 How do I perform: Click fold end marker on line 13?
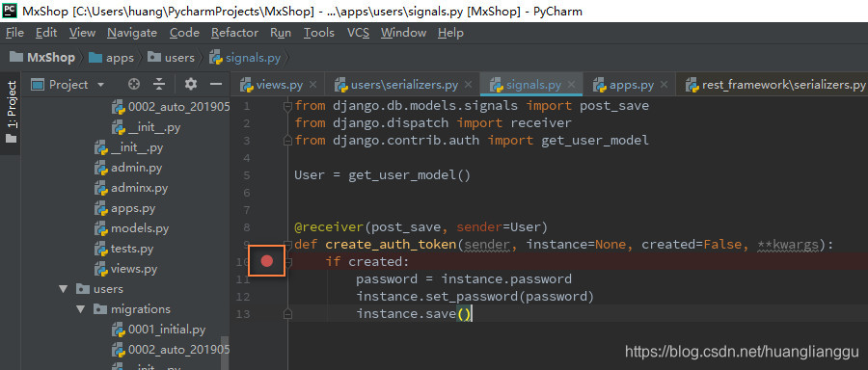coord(286,314)
